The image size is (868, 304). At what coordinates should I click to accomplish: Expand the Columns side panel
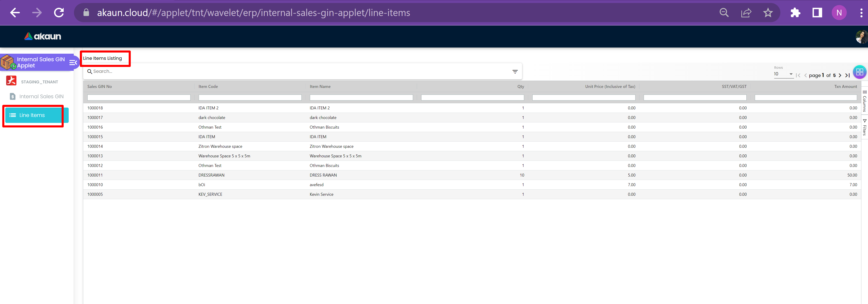[x=864, y=101]
